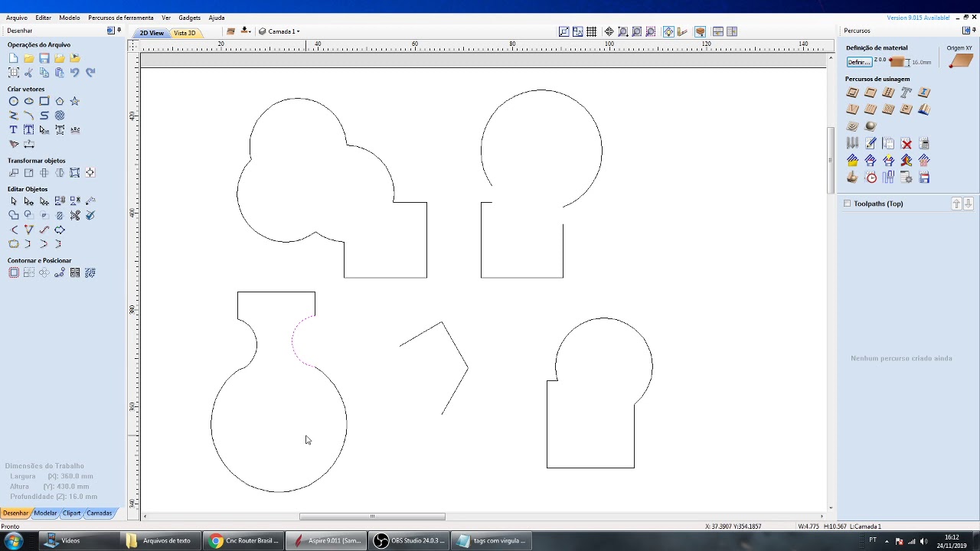This screenshot has height=551, width=980.
Task: Choose the draw polyline tool
Action: point(13,116)
